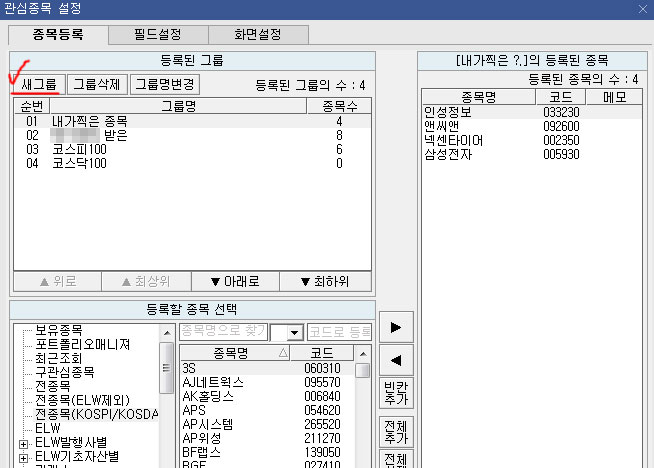This screenshot has width=654, height=468.
Task: Click code 005930 in registered list
Action: [561, 154]
